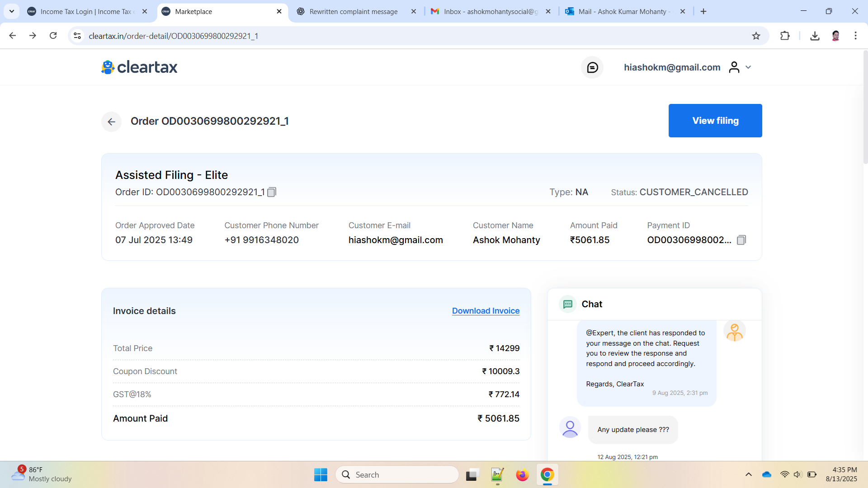Open the tab search dropdown arrow

point(12,11)
